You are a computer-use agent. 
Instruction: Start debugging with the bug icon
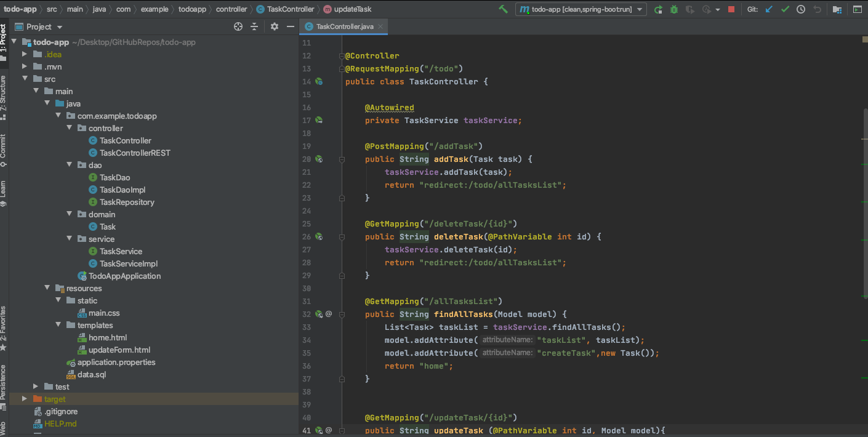pyautogui.click(x=674, y=9)
